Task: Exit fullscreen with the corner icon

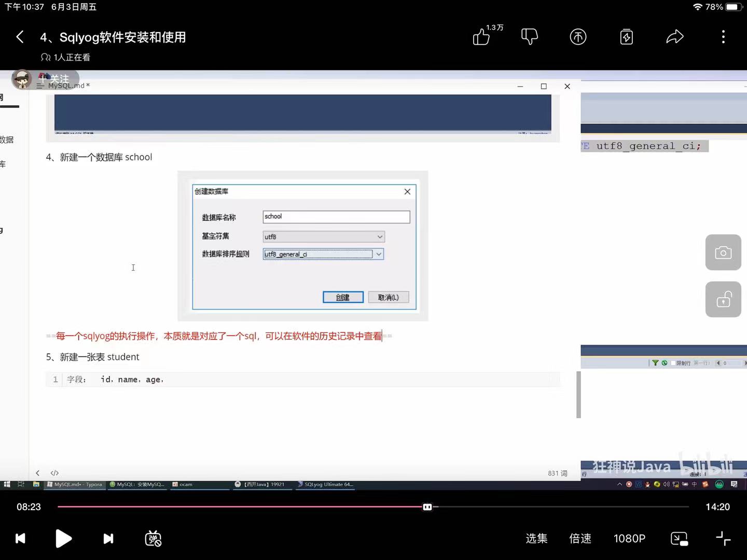Action: (723, 539)
